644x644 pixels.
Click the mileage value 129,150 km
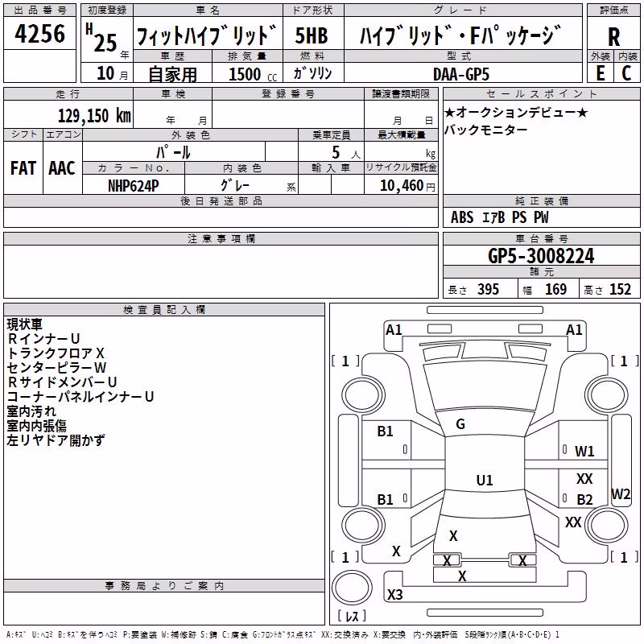pos(94,116)
